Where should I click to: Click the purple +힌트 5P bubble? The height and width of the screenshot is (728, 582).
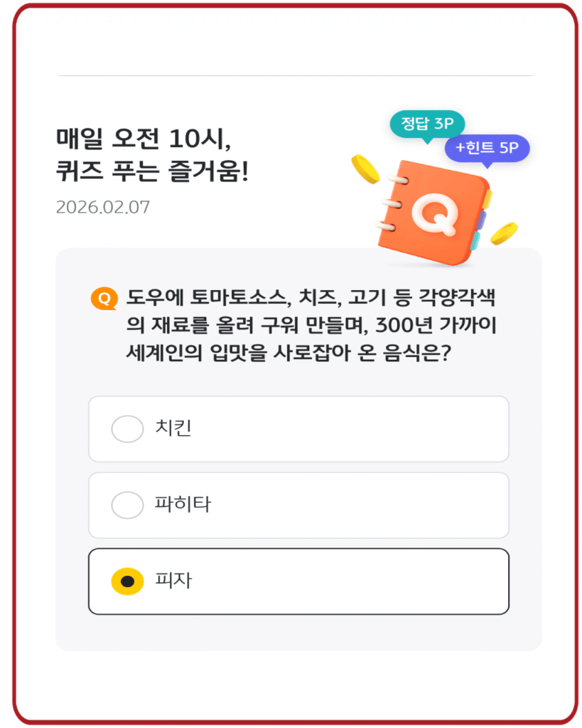click(x=487, y=149)
